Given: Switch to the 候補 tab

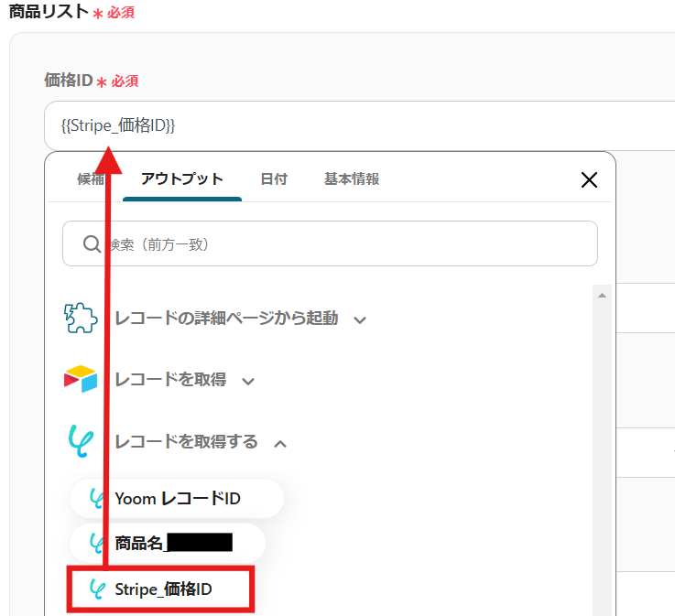Looking at the screenshot, I should coord(91,178).
